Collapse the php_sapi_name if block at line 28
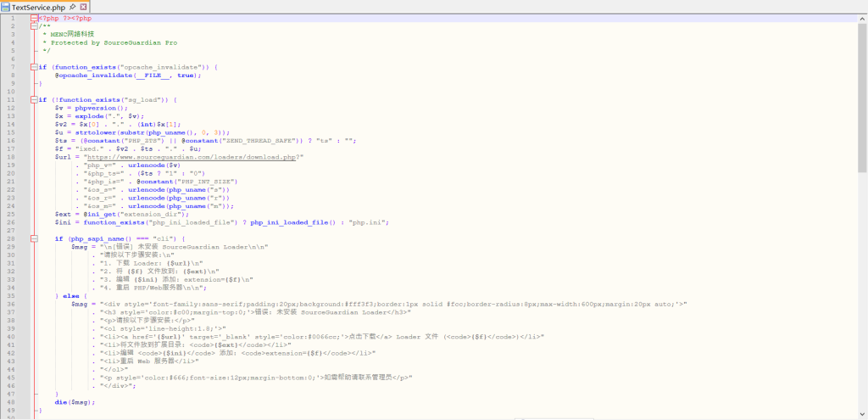The width and height of the screenshot is (868, 420). [x=34, y=238]
